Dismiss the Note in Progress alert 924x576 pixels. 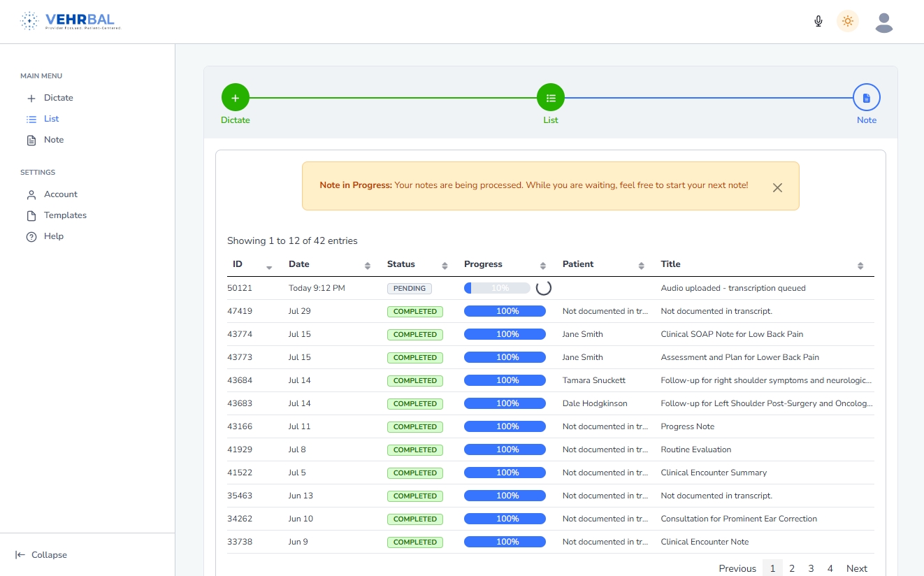[777, 187]
